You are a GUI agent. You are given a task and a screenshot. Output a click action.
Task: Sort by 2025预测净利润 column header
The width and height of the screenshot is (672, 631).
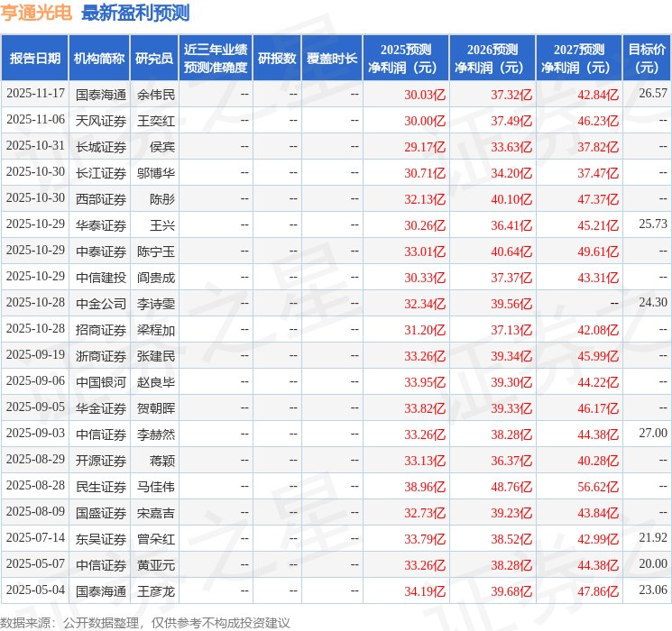tap(405, 58)
